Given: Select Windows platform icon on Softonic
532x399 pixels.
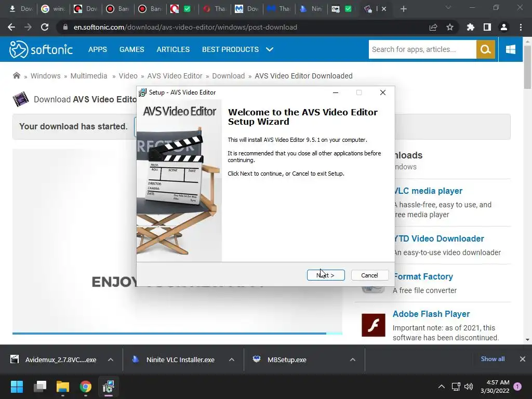Looking at the screenshot, I should 510,49.
